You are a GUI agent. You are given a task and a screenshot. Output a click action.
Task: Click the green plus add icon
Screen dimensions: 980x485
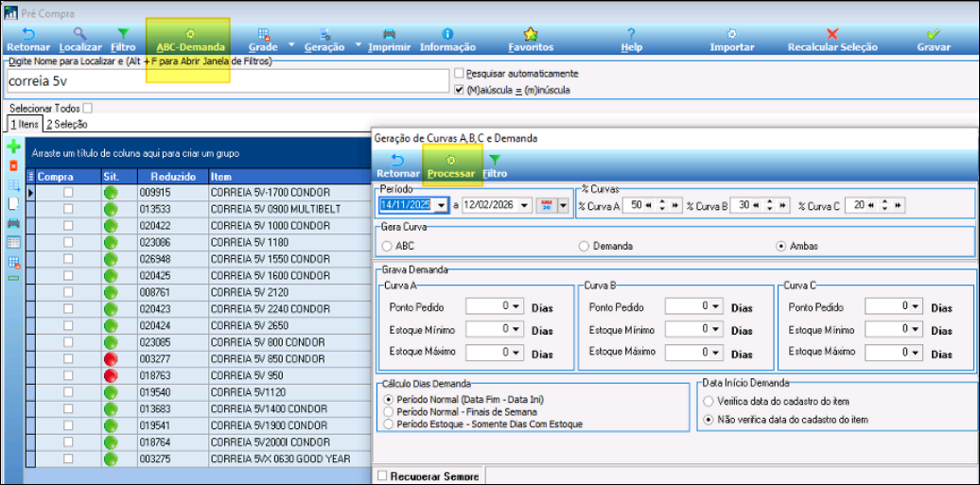coord(13,147)
